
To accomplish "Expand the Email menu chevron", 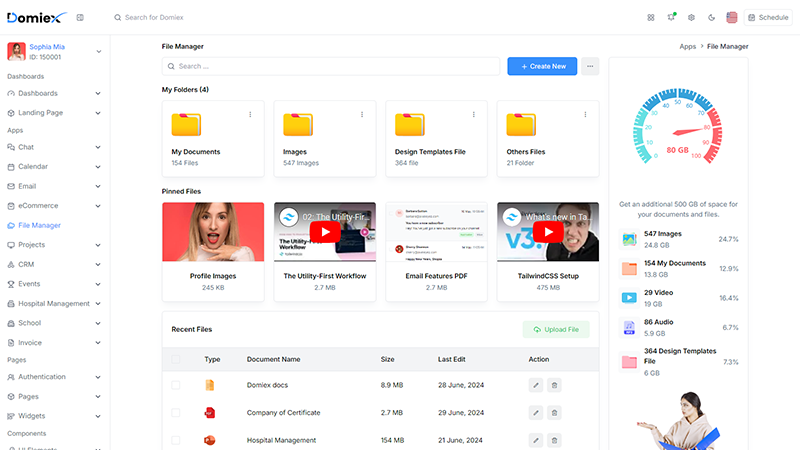I will coord(98,187).
